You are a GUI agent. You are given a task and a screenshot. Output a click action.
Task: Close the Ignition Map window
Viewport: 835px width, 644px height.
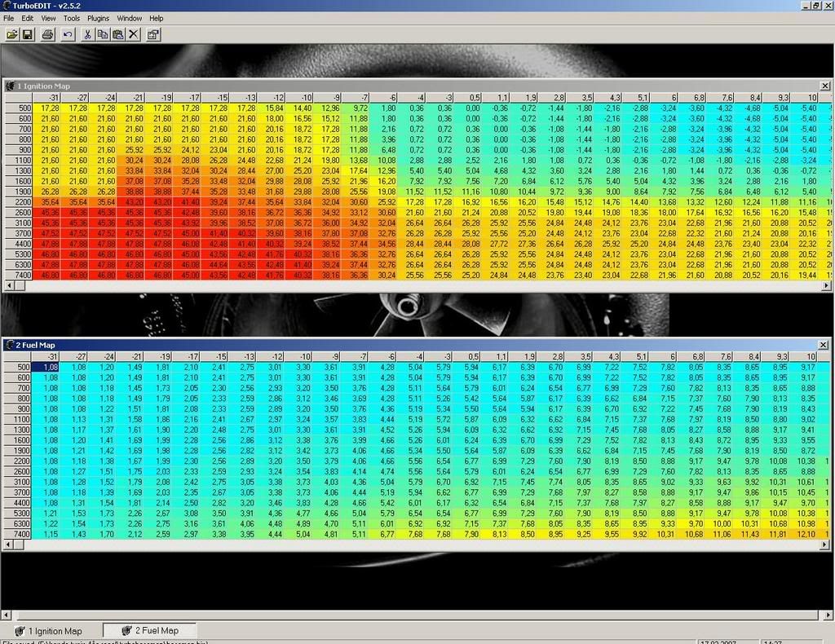coord(824,86)
